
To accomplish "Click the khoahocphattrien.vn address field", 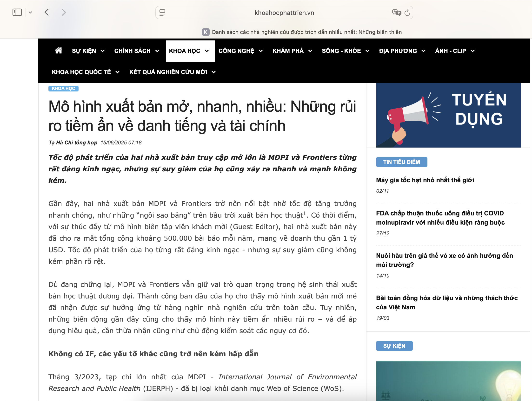I will coord(284,13).
